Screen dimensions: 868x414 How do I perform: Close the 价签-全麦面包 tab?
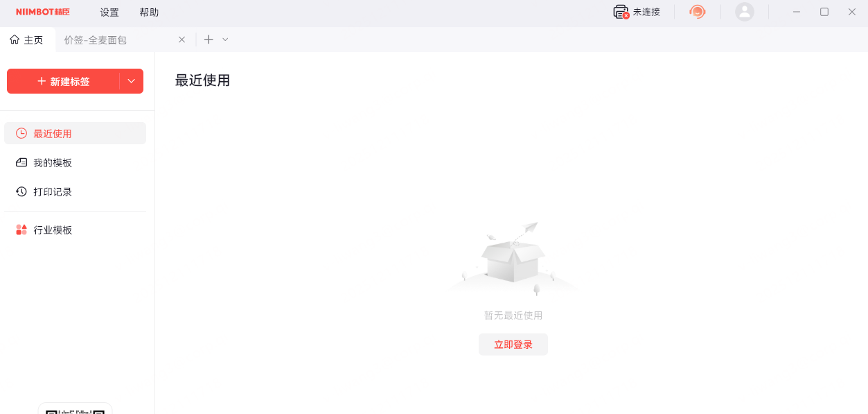[181, 40]
